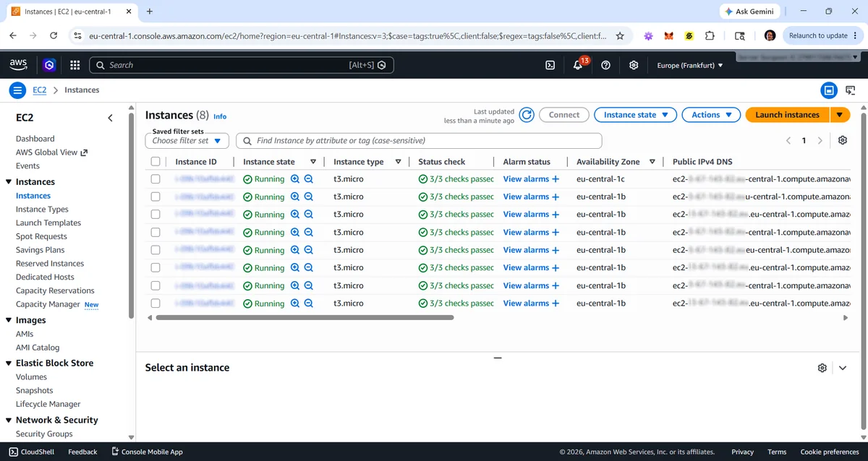Toggle the blue hamburger navigation menu
Viewport: 868px width, 461px height.
[x=17, y=90]
